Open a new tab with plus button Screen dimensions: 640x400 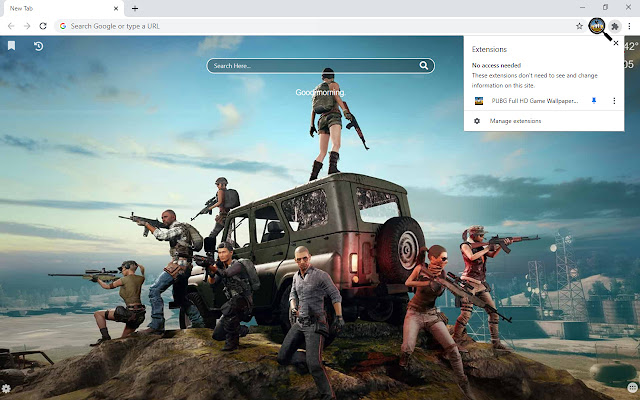pyautogui.click(x=135, y=8)
